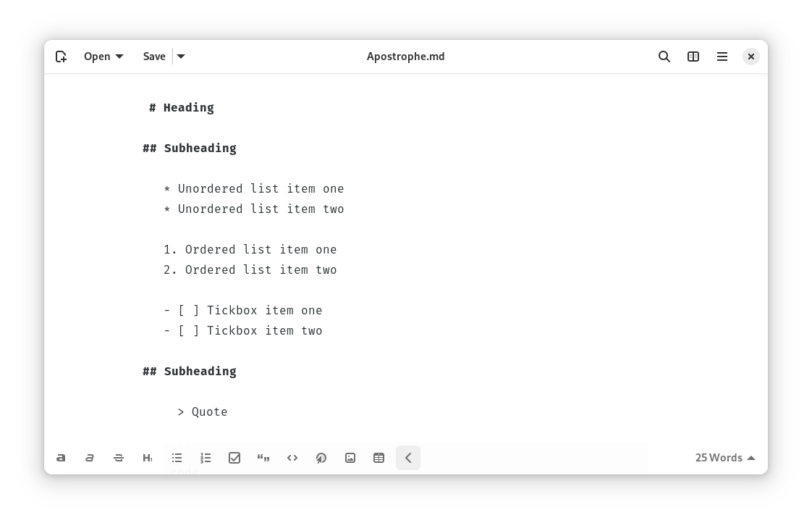Insert a tickbox checklist item
Viewport: 812px width, 523px height.
pyautogui.click(x=234, y=458)
